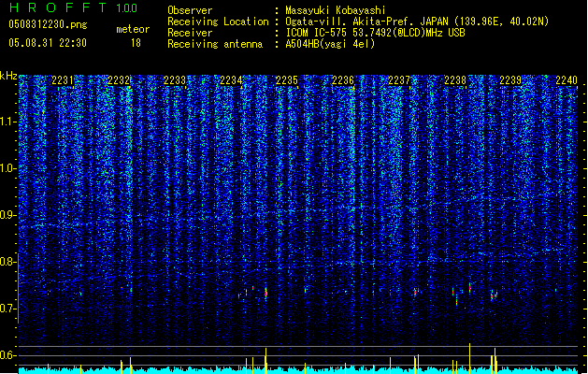Click the ICOM IC-575 receiver text
This screenshot has width=588, height=374.
[x=375, y=33]
